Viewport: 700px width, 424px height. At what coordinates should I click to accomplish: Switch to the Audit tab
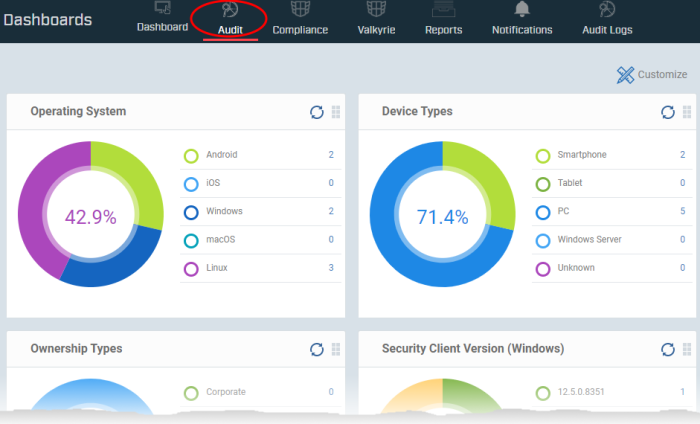point(230,20)
